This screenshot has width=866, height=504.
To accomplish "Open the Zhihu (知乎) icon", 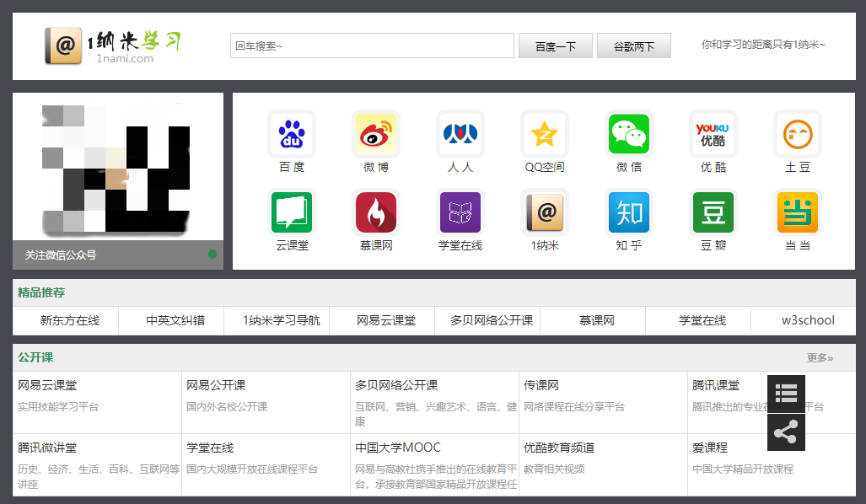I will pyautogui.click(x=629, y=212).
